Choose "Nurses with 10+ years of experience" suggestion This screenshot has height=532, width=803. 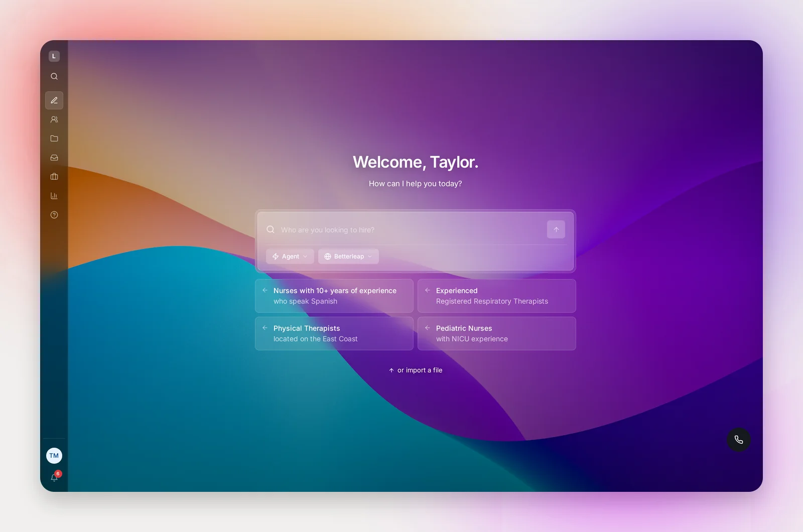334,296
